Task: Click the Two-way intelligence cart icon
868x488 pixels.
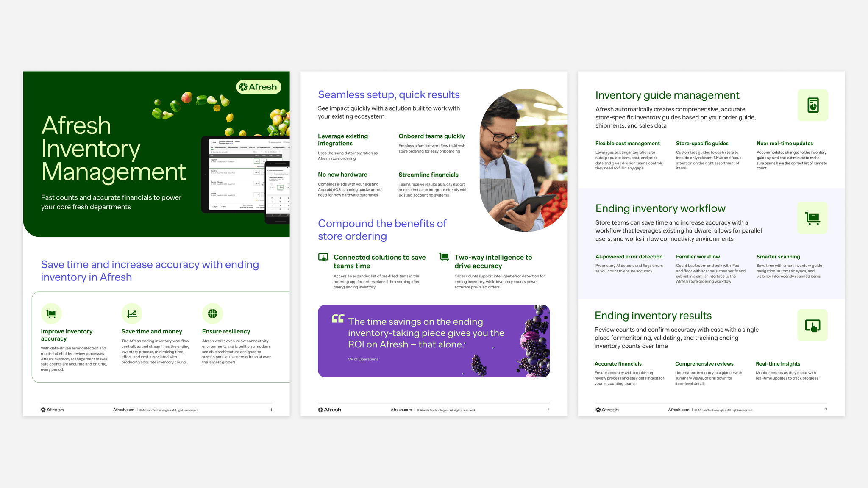Action: click(444, 257)
